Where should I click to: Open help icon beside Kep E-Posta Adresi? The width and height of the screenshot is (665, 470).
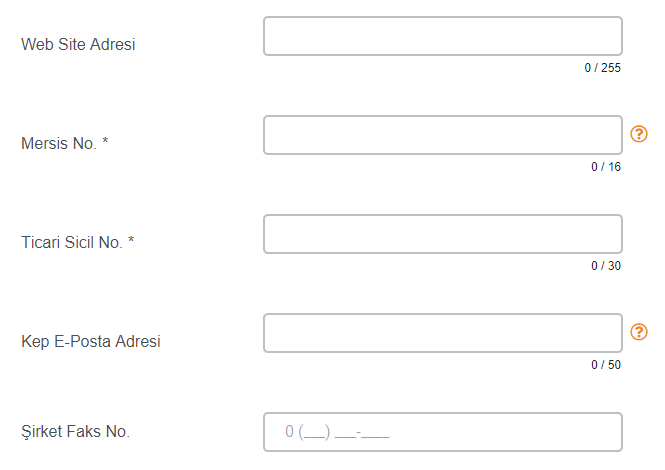click(639, 332)
